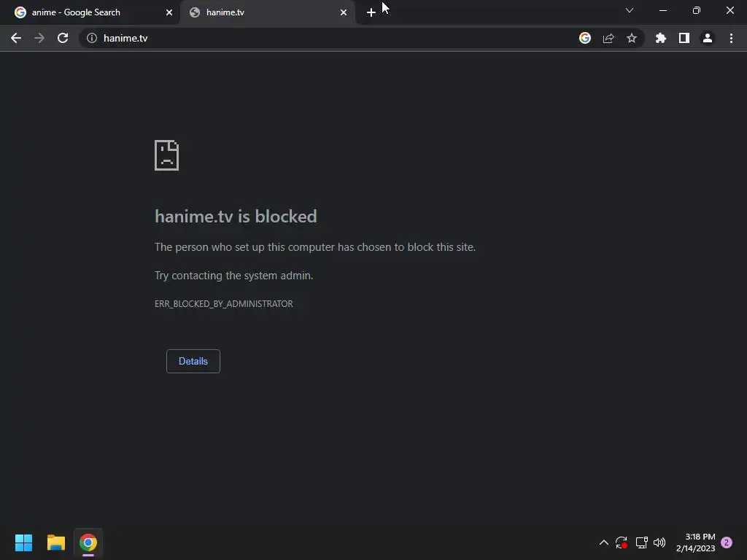The image size is (747, 560).
Task: Open File Explorer from taskbar
Action: (55, 542)
